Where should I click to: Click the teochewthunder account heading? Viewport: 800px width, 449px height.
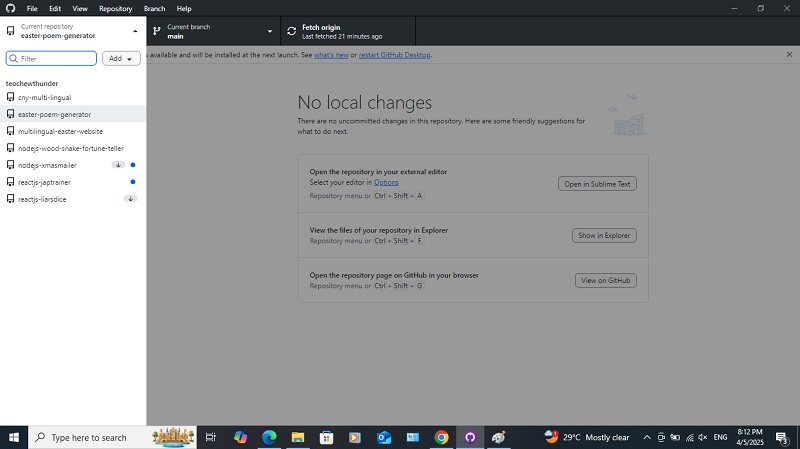coord(32,83)
